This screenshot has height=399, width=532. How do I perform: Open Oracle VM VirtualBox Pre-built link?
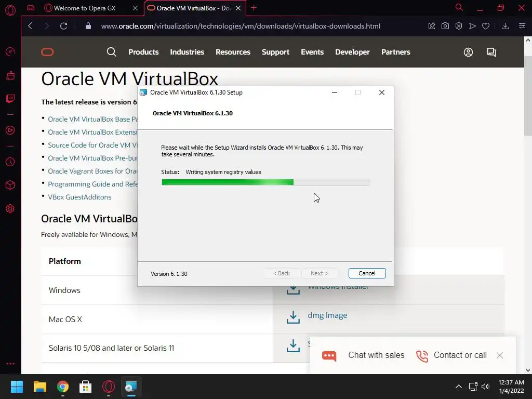coord(92,158)
